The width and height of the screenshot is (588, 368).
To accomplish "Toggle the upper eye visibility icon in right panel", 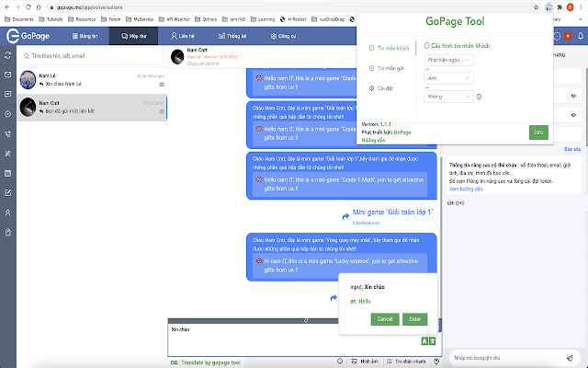I will pos(573,96).
